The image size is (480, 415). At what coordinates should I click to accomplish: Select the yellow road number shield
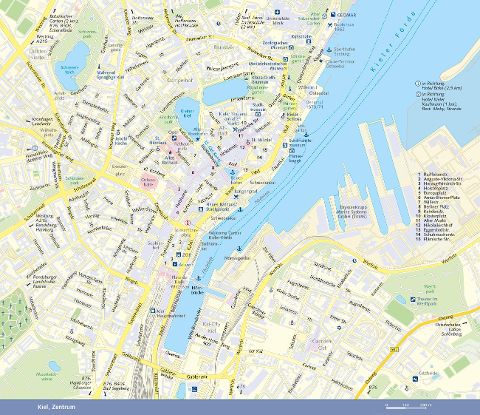pyautogui.click(x=392, y=349)
